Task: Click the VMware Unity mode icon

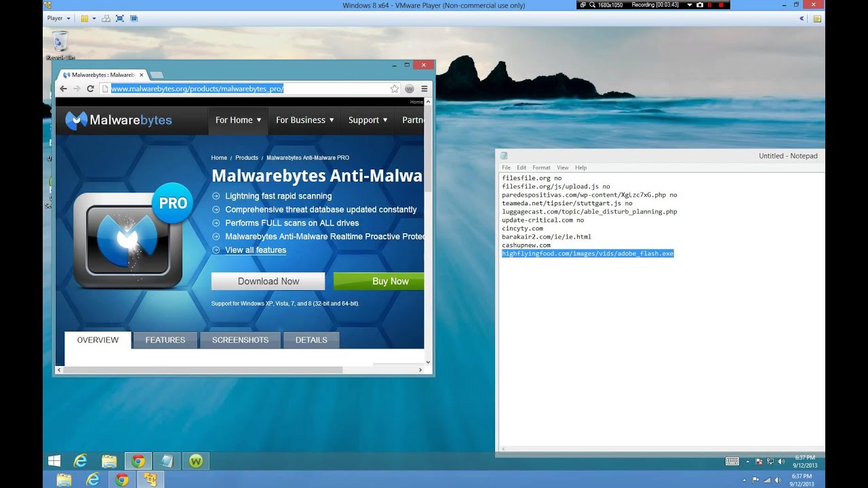Action: (134, 18)
